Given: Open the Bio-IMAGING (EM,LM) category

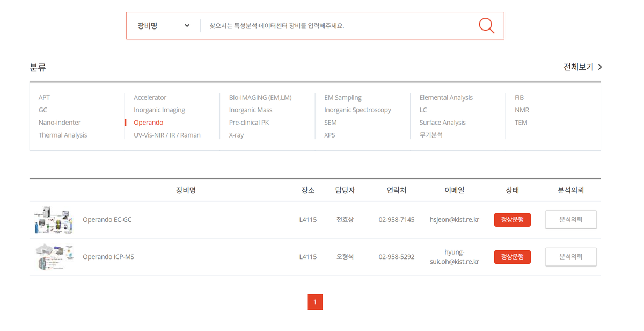Looking at the screenshot, I should [264, 98].
